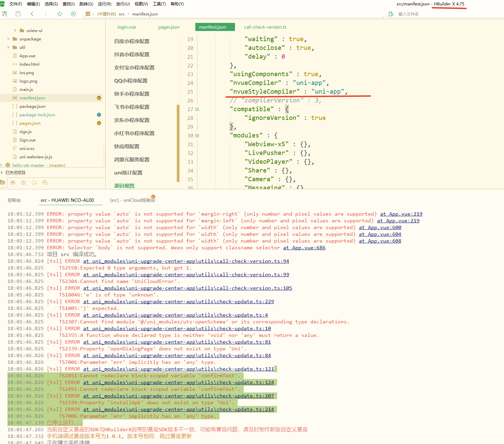Open the project manager folder icon

pyautogui.click(x=3, y=183)
